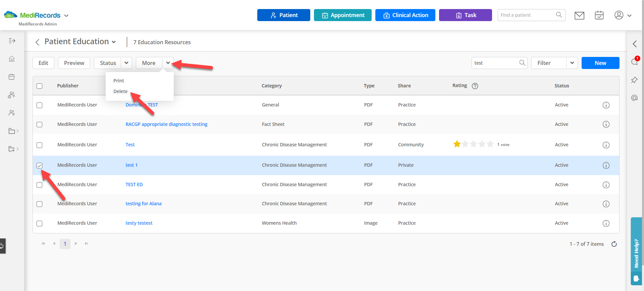Open the calendar icon in left sidebar

(x=12, y=77)
